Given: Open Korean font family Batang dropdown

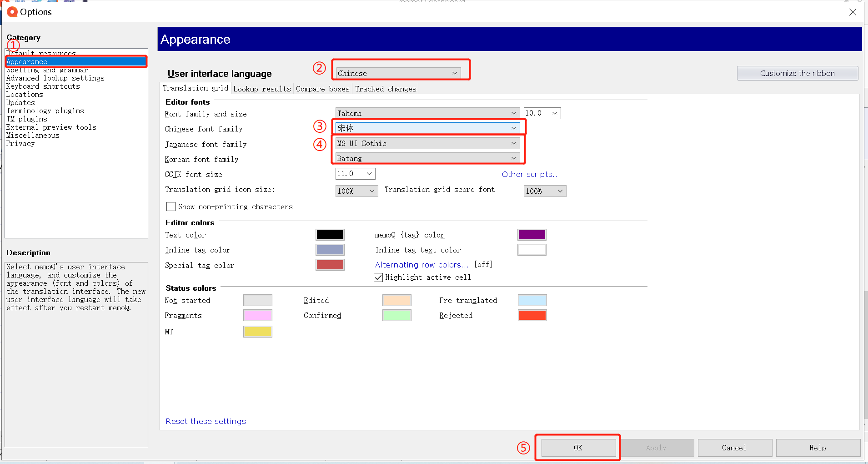Looking at the screenshot, I should click(x=427, y=158).
